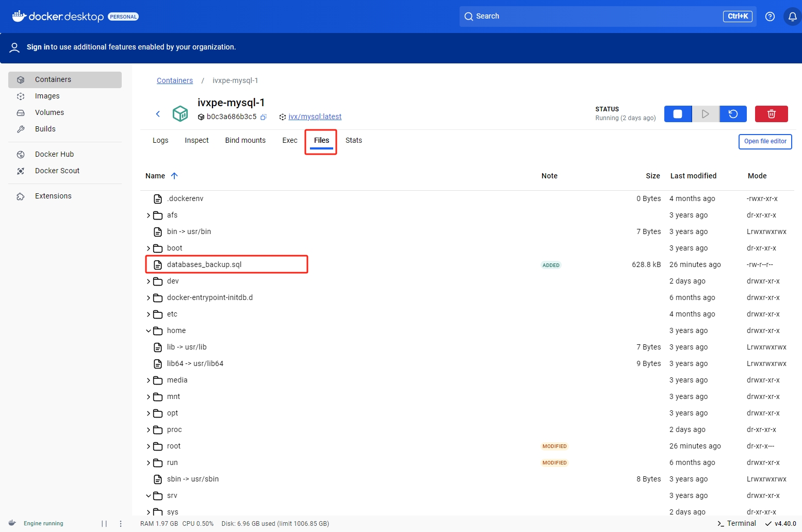Expand the etc folder
This screenshot has height=532, width=802.
point(149,314)
